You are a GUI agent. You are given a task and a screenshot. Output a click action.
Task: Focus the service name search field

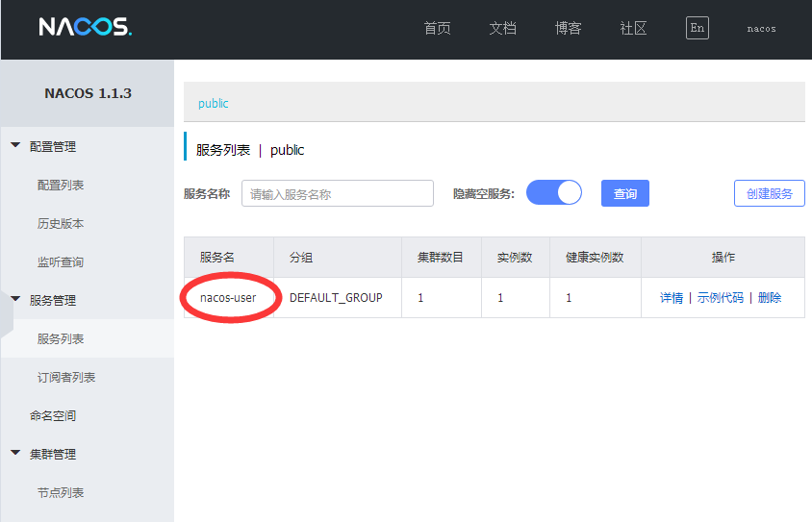tap(337, 193)
